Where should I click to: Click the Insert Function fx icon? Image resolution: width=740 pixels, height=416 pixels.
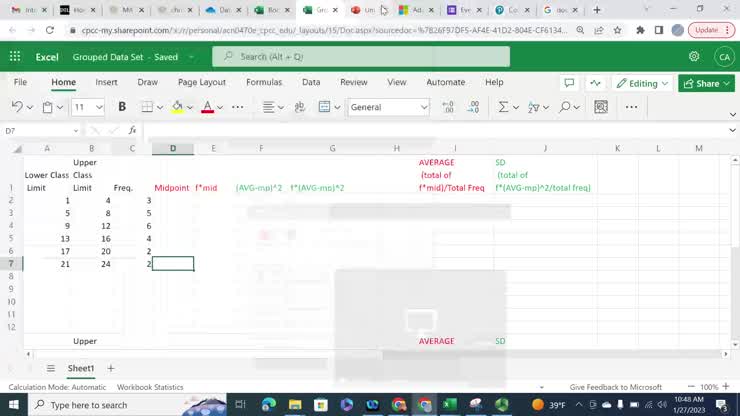[132, 131]
